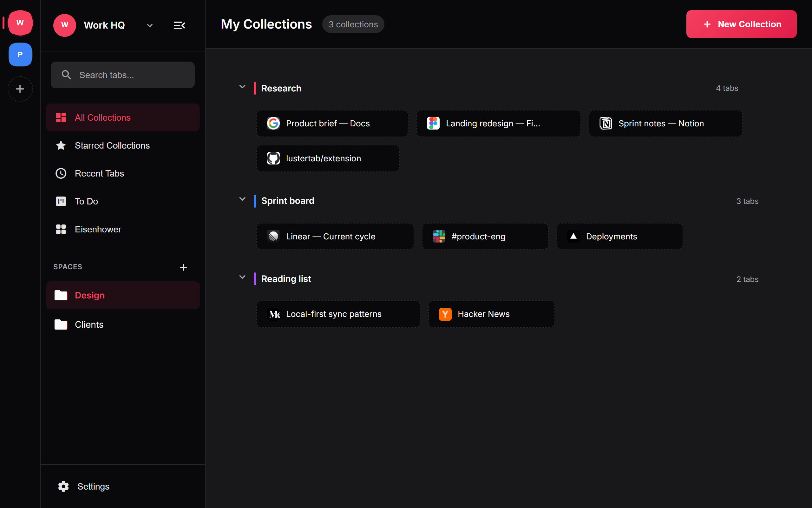Click the four-square icon beside Eisenhower
Viewport: 812px width, 508px height.
pos(61,229)
